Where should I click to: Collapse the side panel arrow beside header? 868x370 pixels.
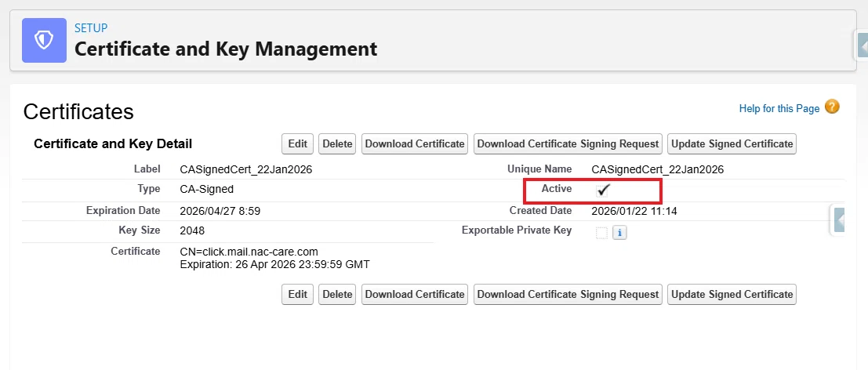click(x=862, y=45)
